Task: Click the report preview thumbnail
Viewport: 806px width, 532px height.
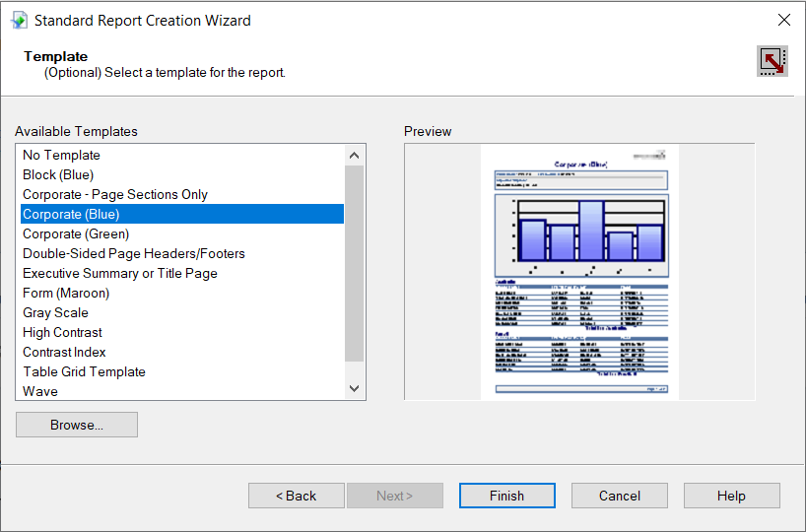Action: coord(579,271)
